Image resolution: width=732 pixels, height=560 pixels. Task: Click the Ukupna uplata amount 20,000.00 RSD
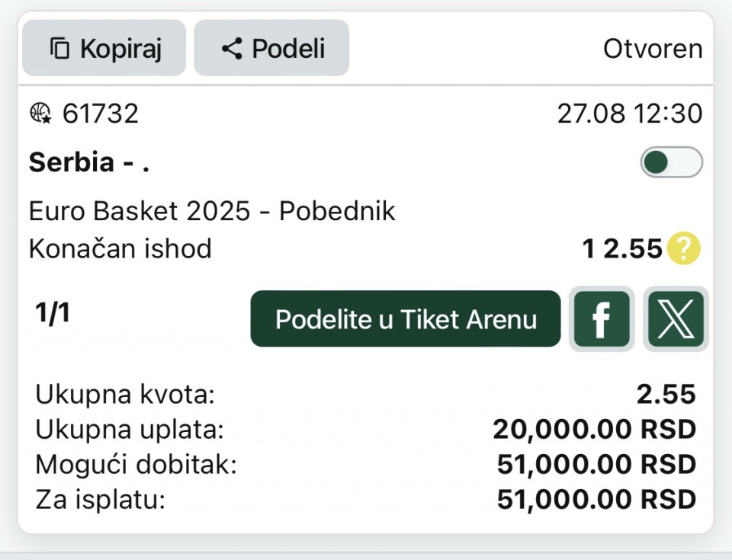[595, 430]
